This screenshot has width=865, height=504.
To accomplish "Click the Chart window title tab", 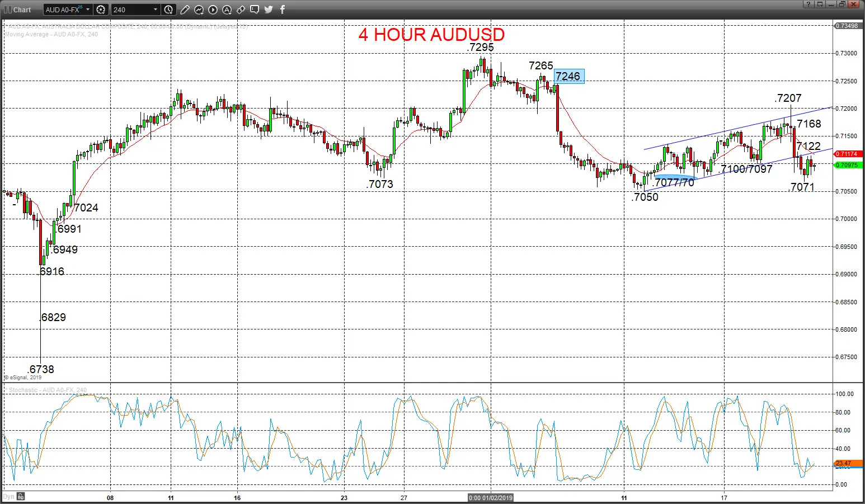I will click(x=18, y=10).
